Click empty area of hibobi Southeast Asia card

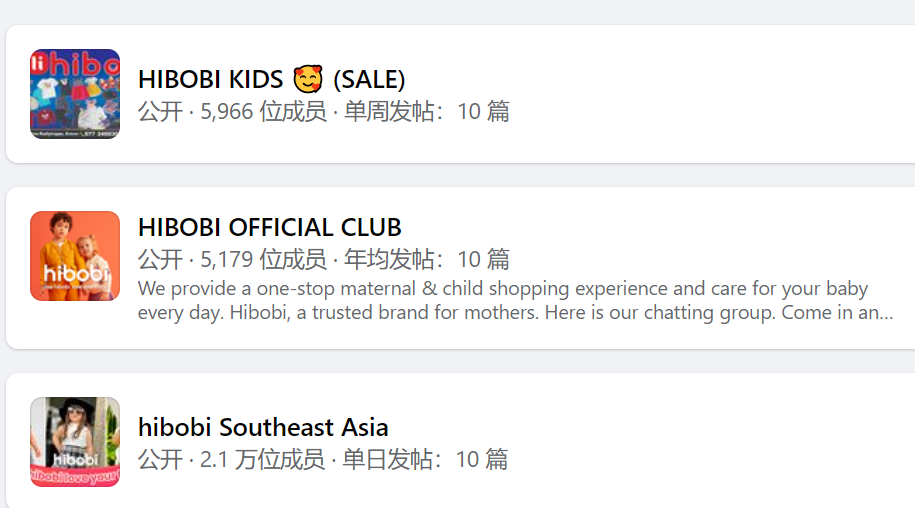pyautogui.click(x=700, y=445)
